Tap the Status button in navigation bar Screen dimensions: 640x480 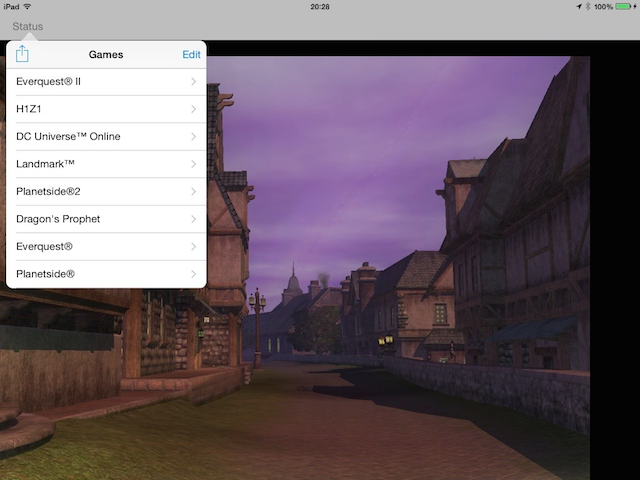pos(27,27)
